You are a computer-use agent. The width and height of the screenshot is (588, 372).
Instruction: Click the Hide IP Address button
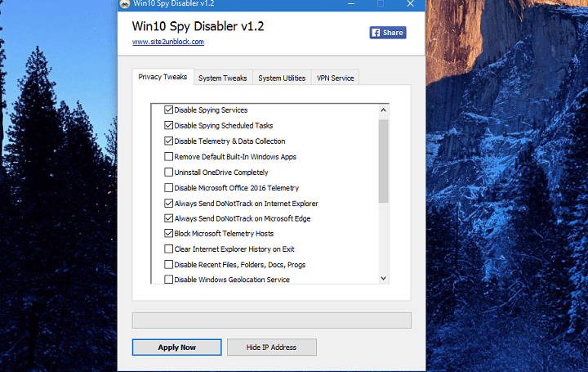tap(271, 347)
